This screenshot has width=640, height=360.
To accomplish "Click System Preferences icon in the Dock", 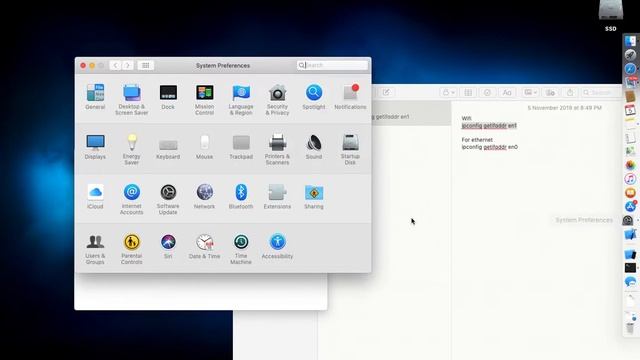I will [628, 220].
